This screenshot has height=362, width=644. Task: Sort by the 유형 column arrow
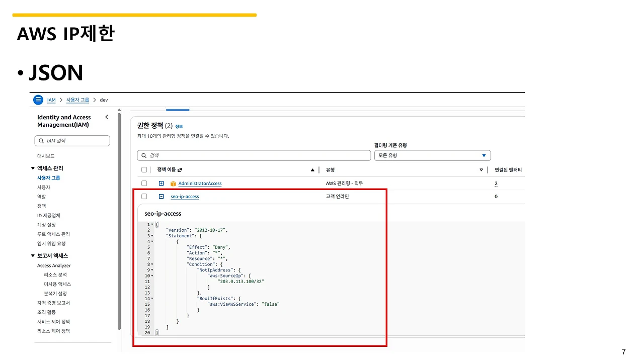(x=481, y=170)
